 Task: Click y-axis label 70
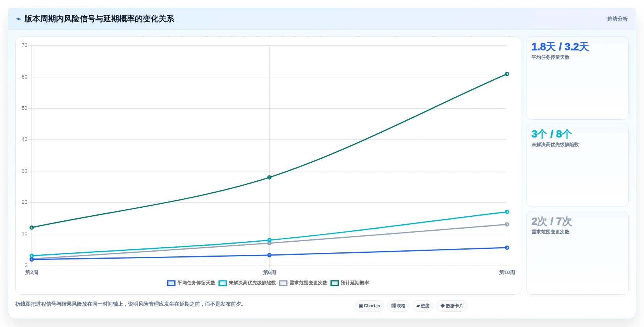(24, 45)
